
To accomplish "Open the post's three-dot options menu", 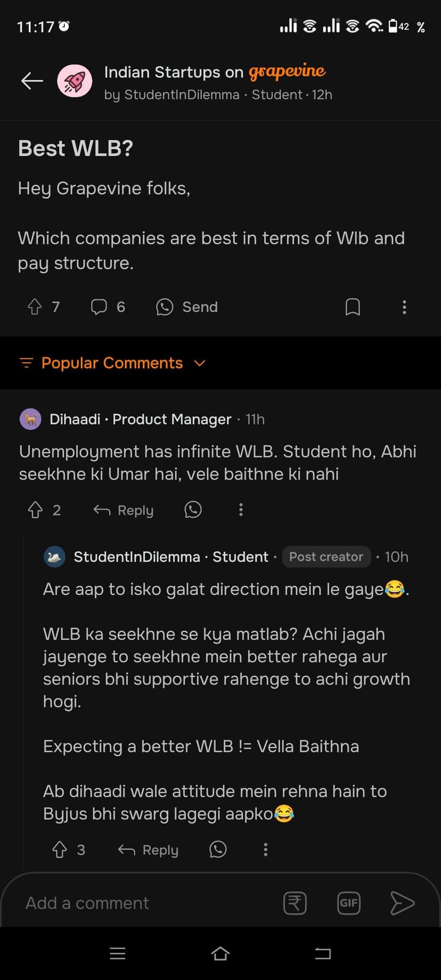I will coord(404,307).
